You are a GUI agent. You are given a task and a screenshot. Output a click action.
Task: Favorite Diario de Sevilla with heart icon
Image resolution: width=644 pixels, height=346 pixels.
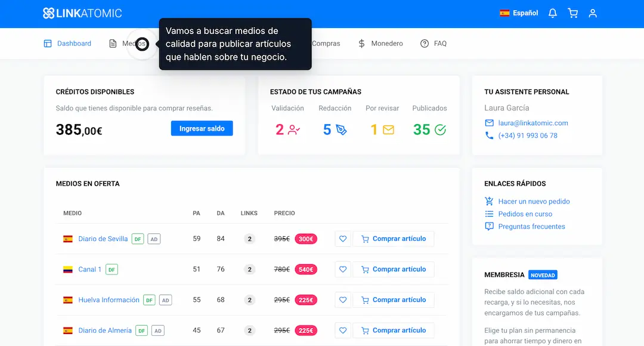[x=343, y=239]
